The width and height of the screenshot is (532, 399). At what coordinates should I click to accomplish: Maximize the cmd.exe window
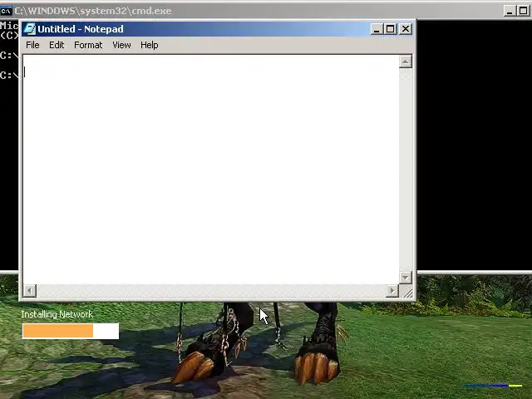click(523, 11)
